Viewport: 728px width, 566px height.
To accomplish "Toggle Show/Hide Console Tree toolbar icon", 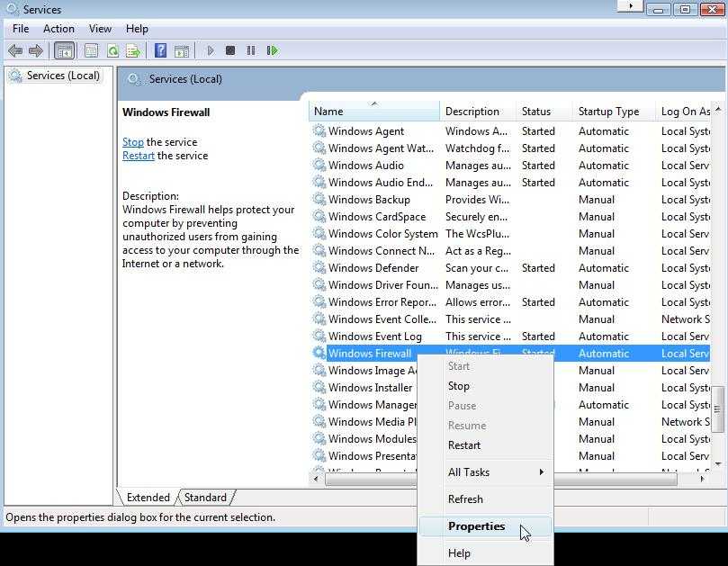I will click(x=65, y=50).
